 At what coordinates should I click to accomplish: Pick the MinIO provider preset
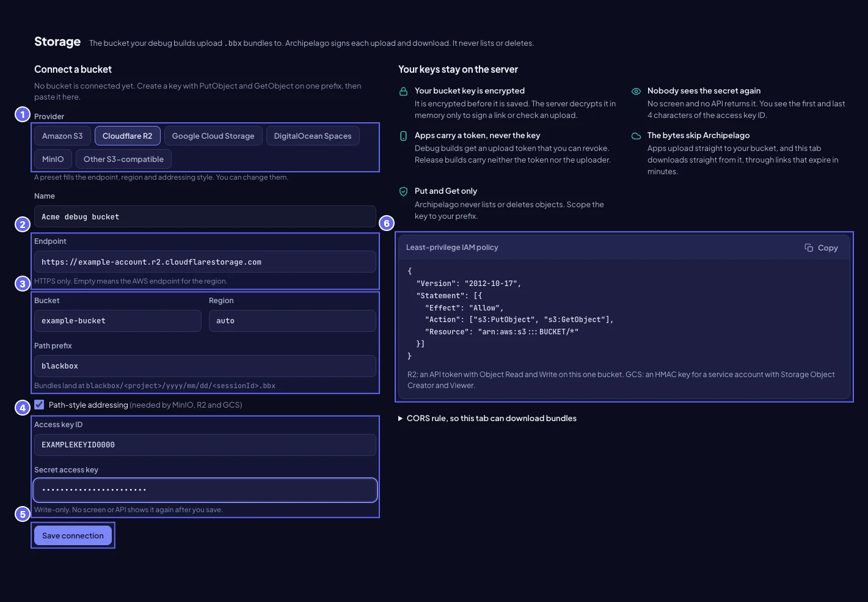[53, 159]
